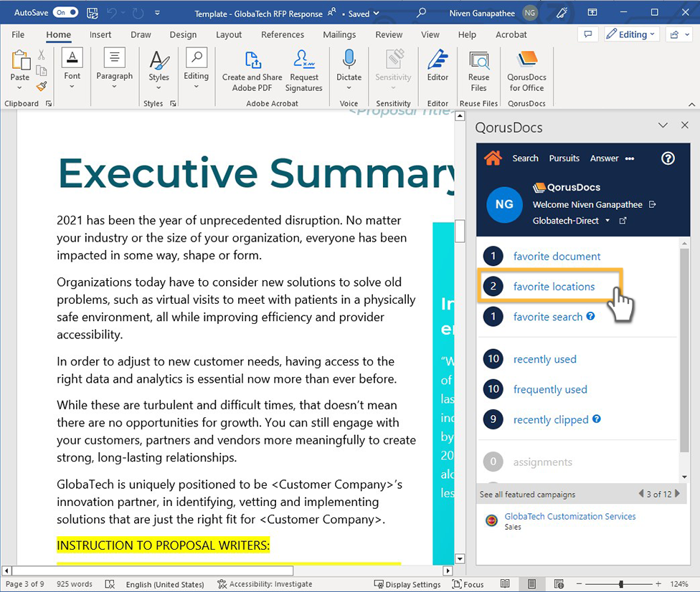Click Accessibility: Investigate in status bar

[265, 584]
